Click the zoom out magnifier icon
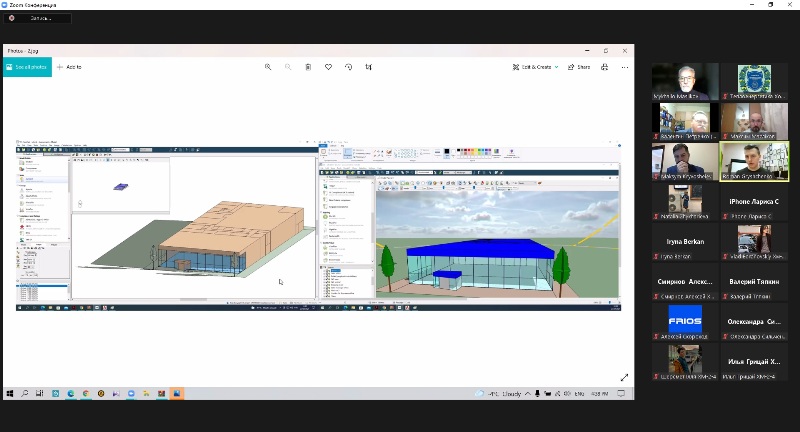The image size is (800, 432). point(288,67)
